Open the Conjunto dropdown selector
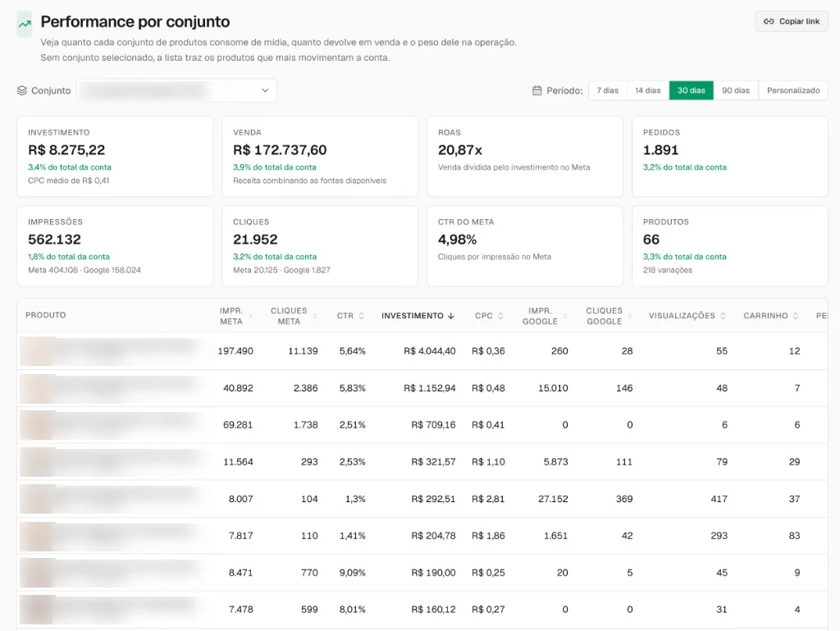This screenshot has height=631, width=840. pos(177,90)
